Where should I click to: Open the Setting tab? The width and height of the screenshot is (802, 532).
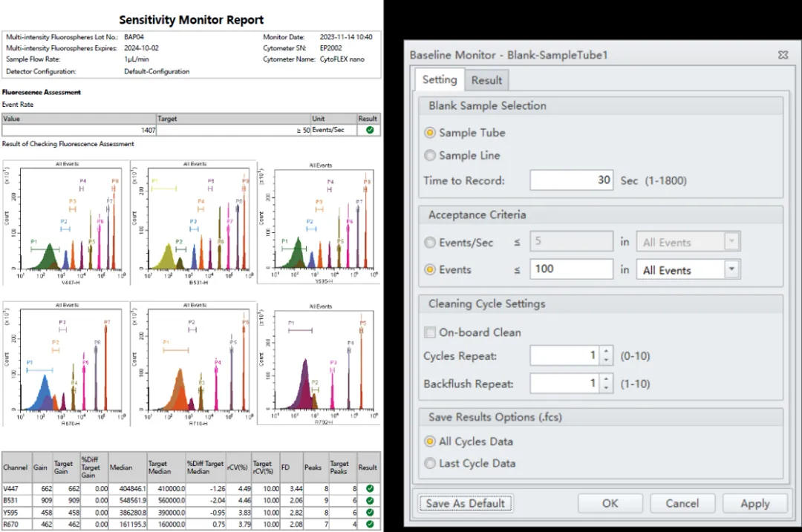(x=439, y=80)
